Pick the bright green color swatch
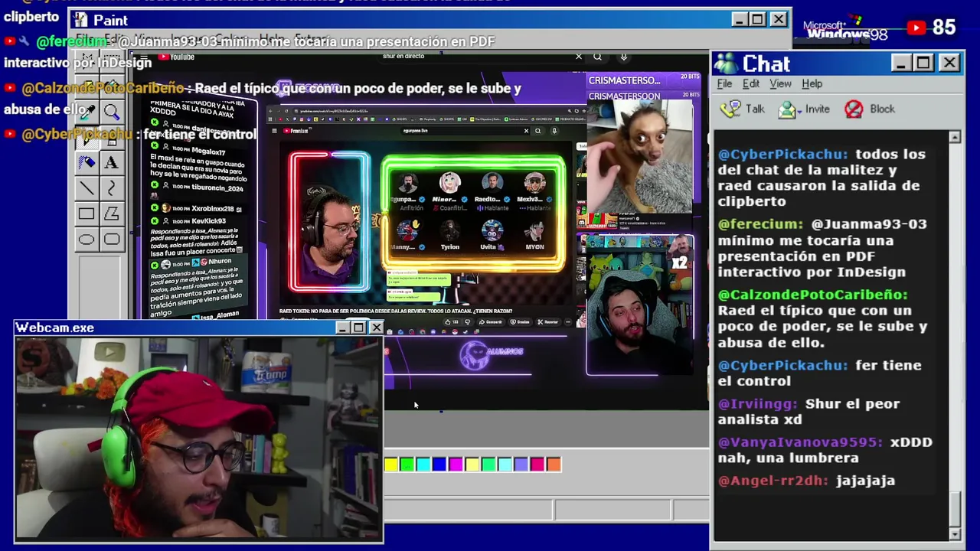Image resolution: width=980 pixels, height=551 pixels. tap(407, 464)
